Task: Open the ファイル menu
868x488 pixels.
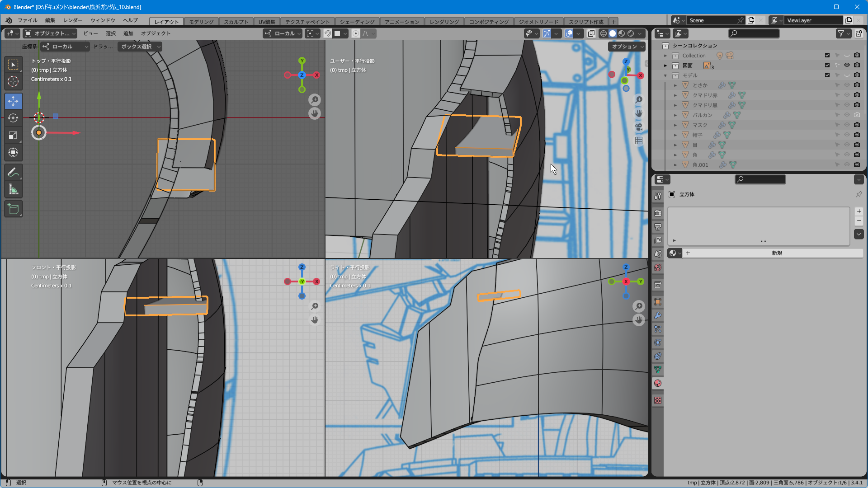Action: (x=27, y=20)
